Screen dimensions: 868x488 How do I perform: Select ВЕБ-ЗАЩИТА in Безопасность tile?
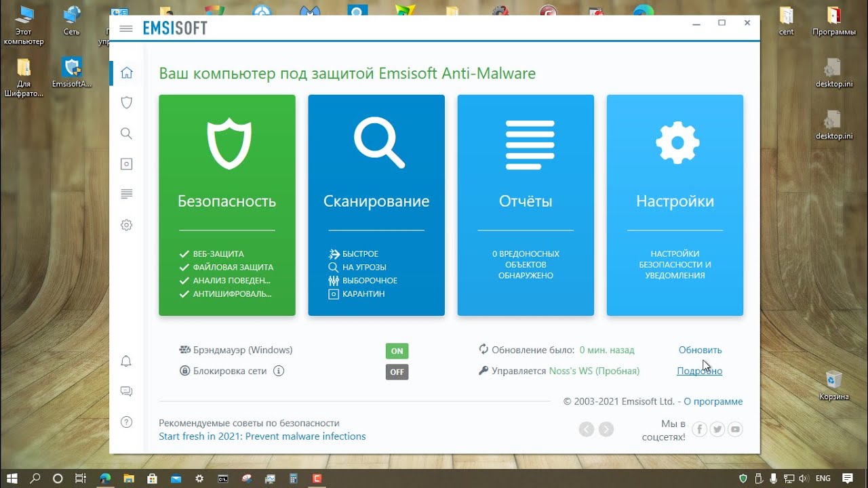click(212, 254)
